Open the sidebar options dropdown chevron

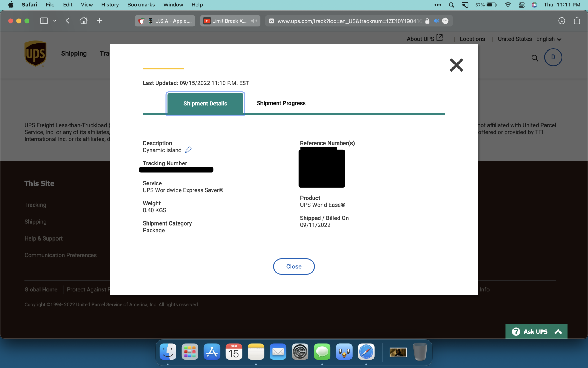pos(55,21)
